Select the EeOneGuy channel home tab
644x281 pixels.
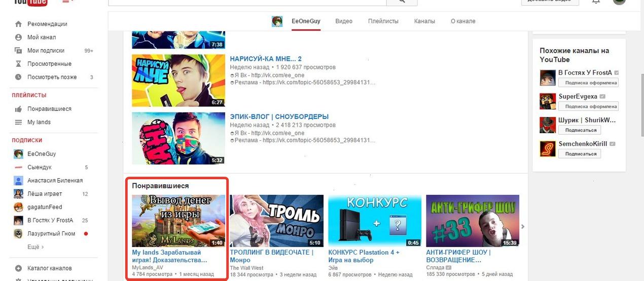pos(306,21)
